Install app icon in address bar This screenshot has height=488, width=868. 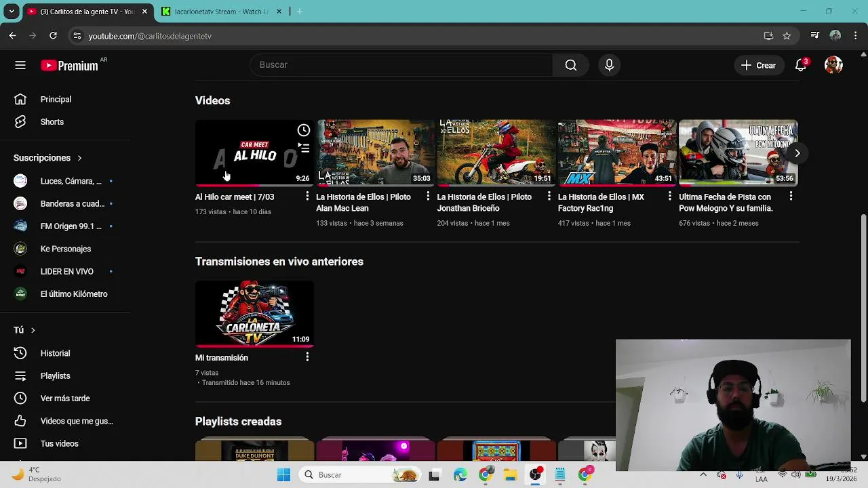(x=768, y=36)
